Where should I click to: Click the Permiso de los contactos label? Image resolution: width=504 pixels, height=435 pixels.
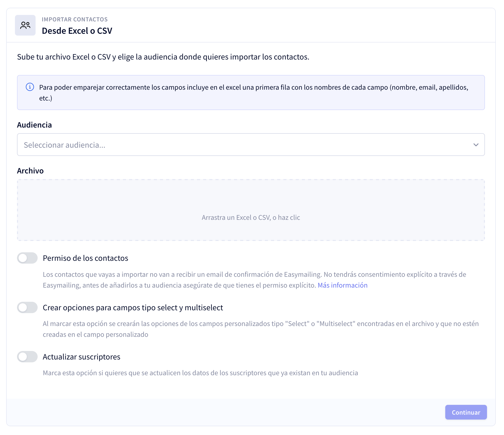(x=86, y=258)
